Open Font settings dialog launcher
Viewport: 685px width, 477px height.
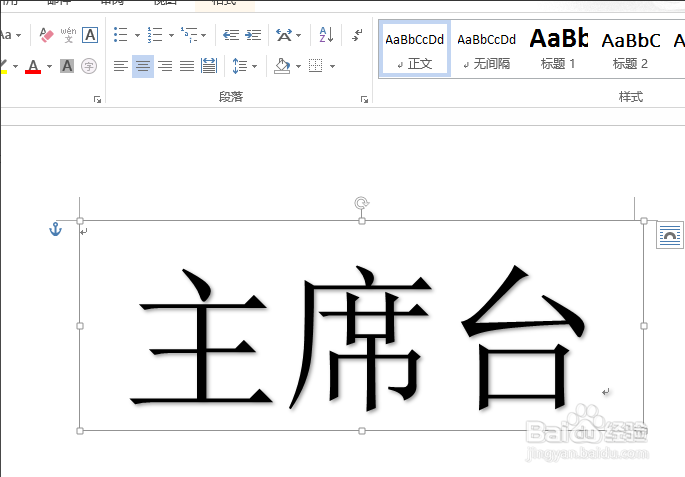pyautogui.click(x=97, y=100)
